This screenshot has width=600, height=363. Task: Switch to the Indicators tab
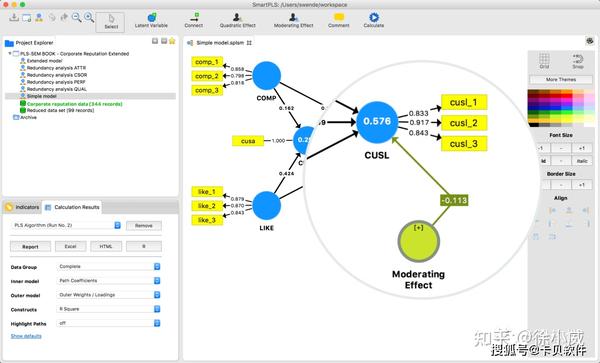point(22,207)
